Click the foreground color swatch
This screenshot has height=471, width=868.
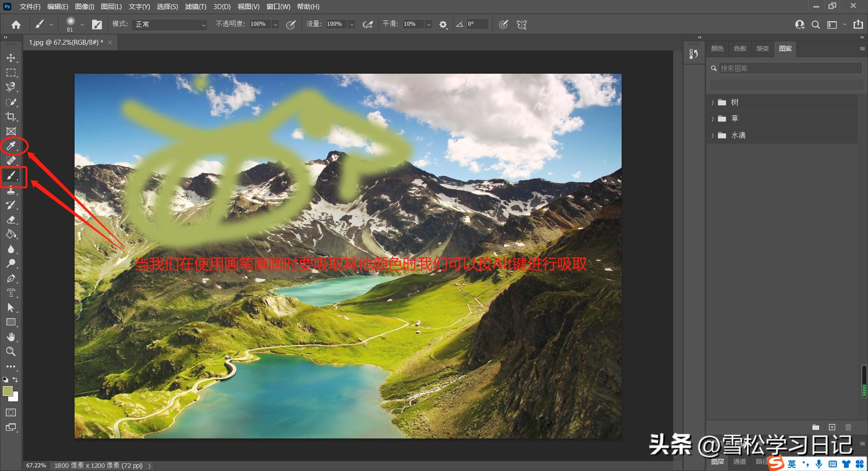[8, 391]
